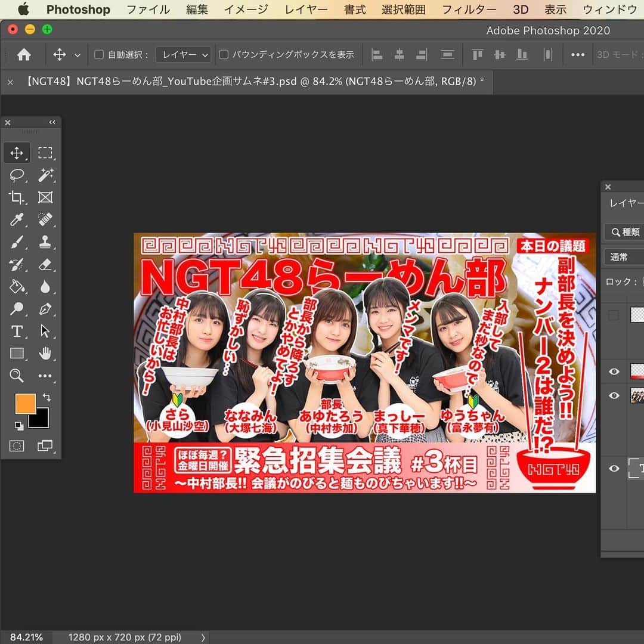
Task: Align right edges in options bar
Action: (x=422, y=55)
